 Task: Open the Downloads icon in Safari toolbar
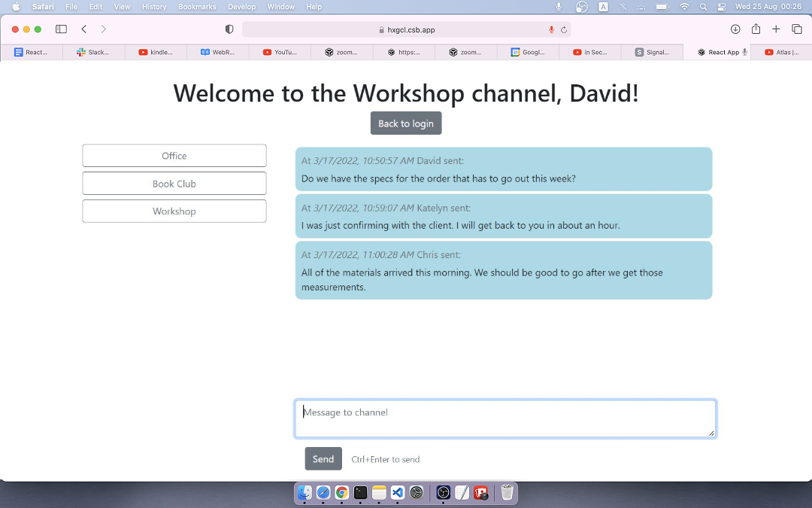click(735, 29)
